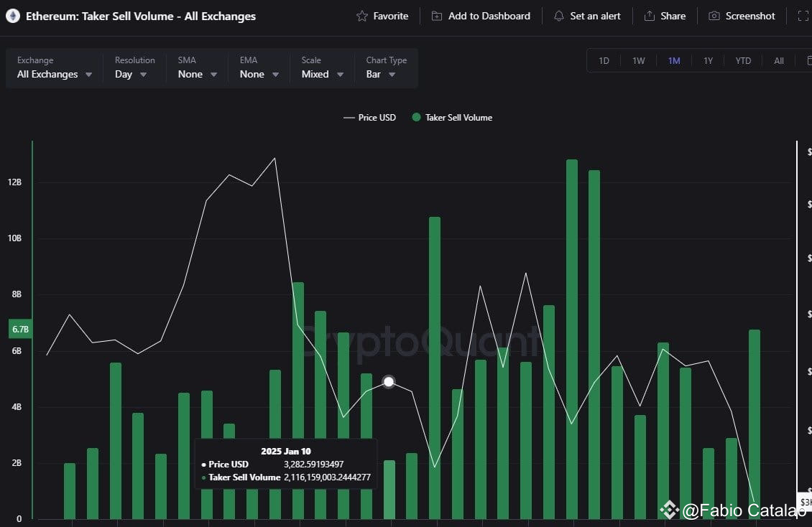Click the Share upload icon
This screenshot has height=527, width=812.
point(650,16)
